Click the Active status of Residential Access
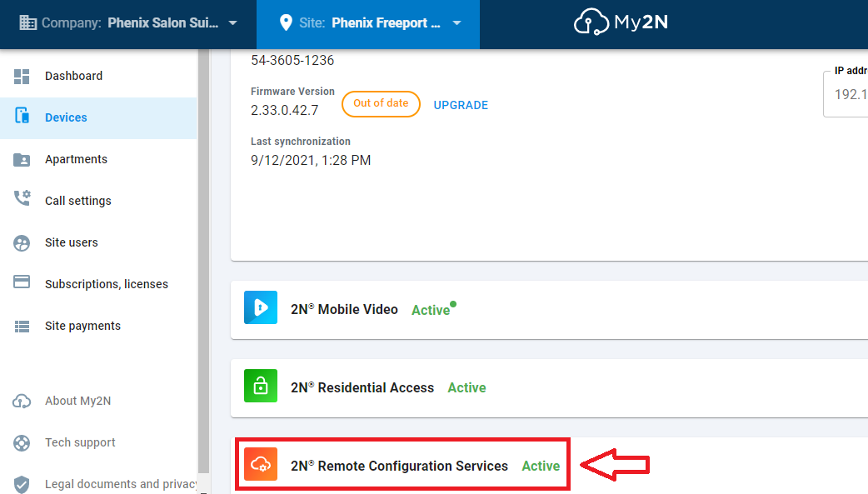Screen dimensions: 868x494 [466, 387]
